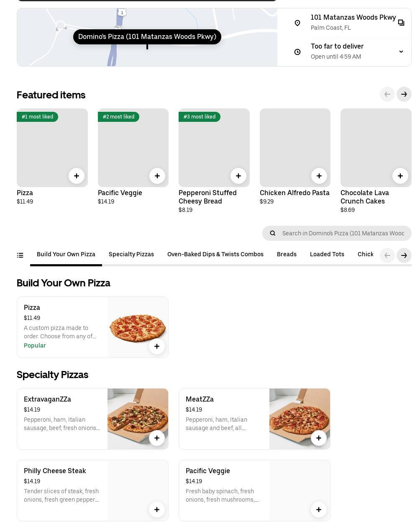This screenshot has width=420, height=528.
Task: Open the Breads menu tab
Action: (287, 255)
